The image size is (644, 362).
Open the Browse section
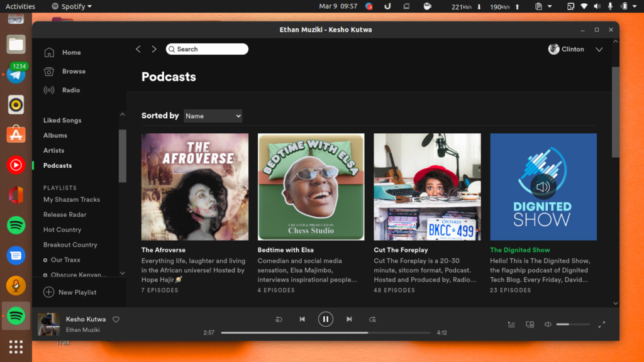74,72
